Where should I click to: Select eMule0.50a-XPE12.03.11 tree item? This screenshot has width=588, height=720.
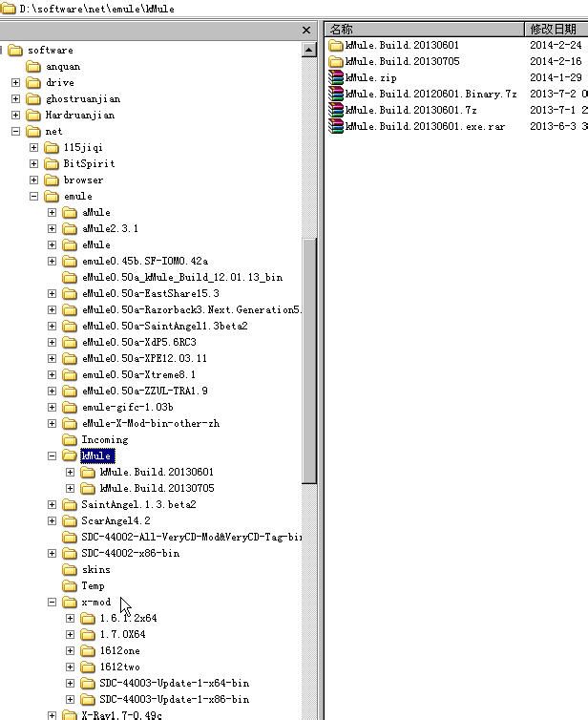(x=144, y=358)
